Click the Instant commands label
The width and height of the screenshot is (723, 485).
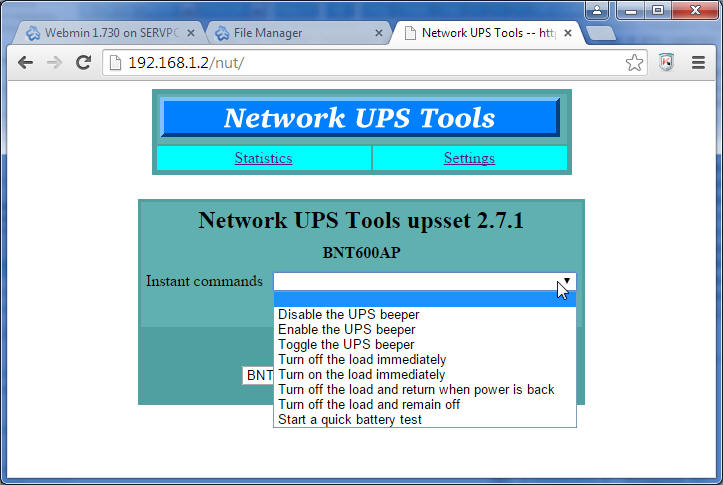(x=204, y=281)
